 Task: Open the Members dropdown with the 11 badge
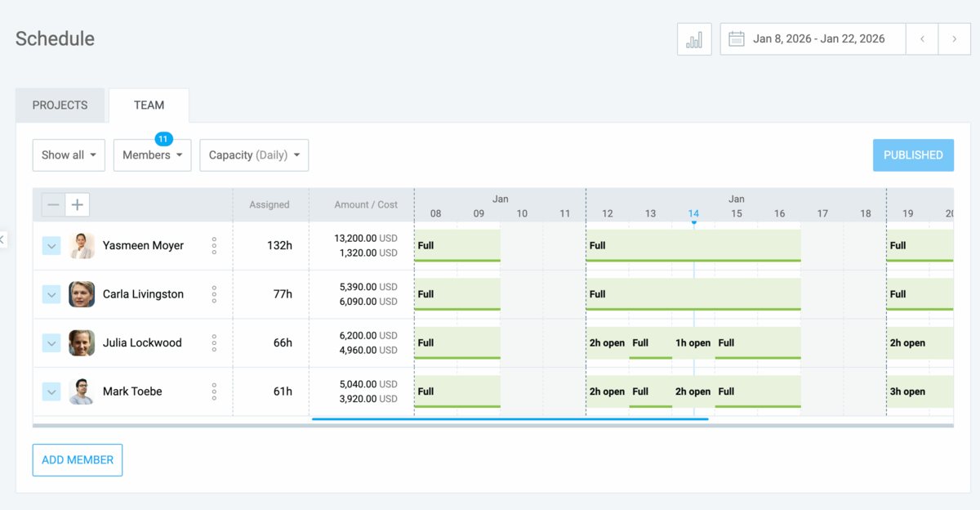(x=152, y=154)
